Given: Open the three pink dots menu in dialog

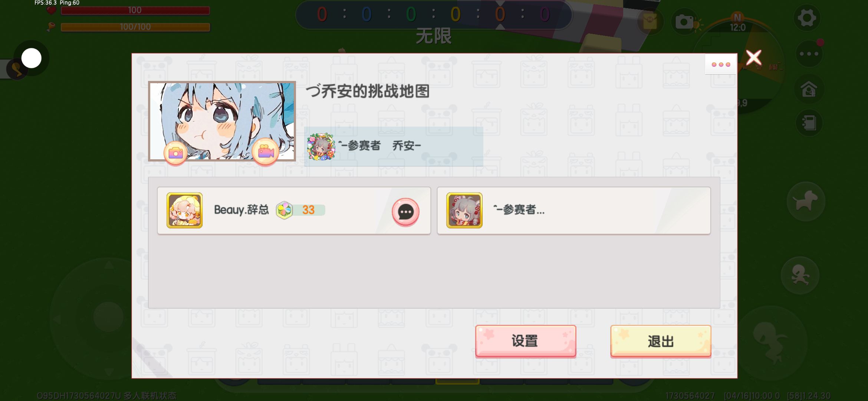Looking at the screenshot, I should (x=721, y=64).
